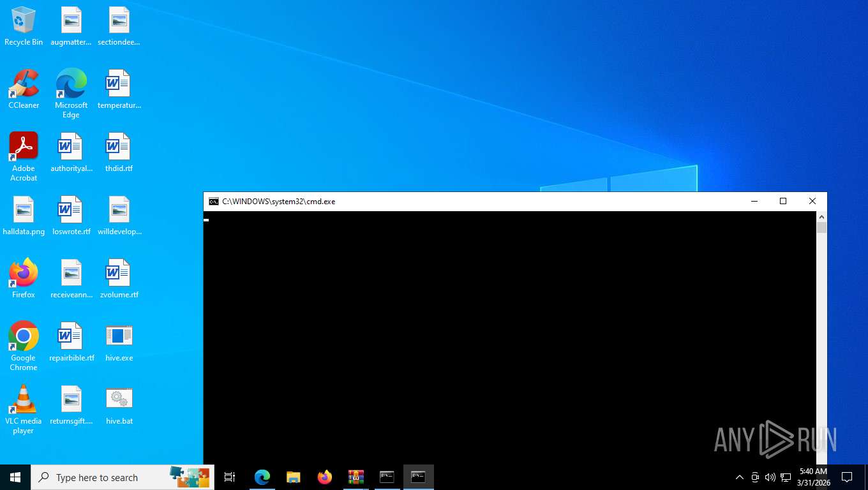Open Task View from the taskbar
Screen dimensions: 868x490
pyautogui.click(x=230, y=477)
